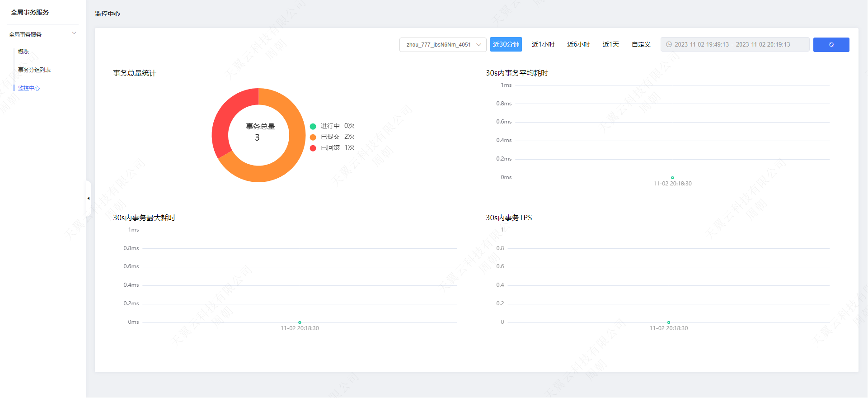The image size is (868, 398).
Task: Open the zhou_777_jbsN6Nm_4051 group dropdown
Action: click(443, 45)
